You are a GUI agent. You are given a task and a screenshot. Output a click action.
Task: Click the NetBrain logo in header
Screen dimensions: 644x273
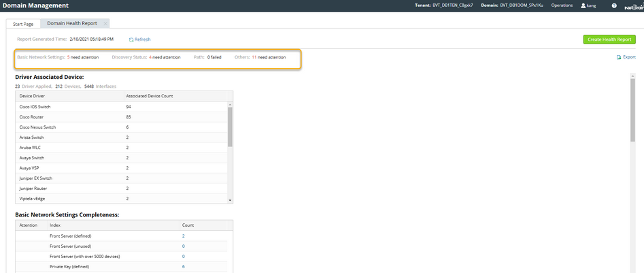point(634,6)
